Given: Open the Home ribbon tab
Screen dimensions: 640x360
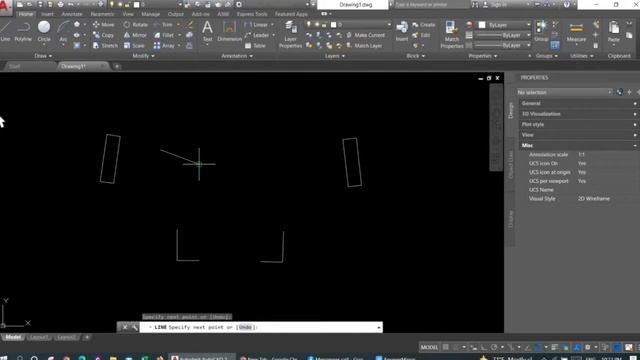Looking at the screenshot, I should [25, 14].
